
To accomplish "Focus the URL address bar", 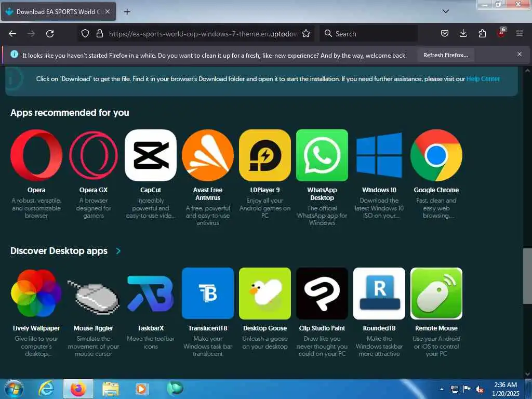I will pyautogui.click(x=203, y=34).
